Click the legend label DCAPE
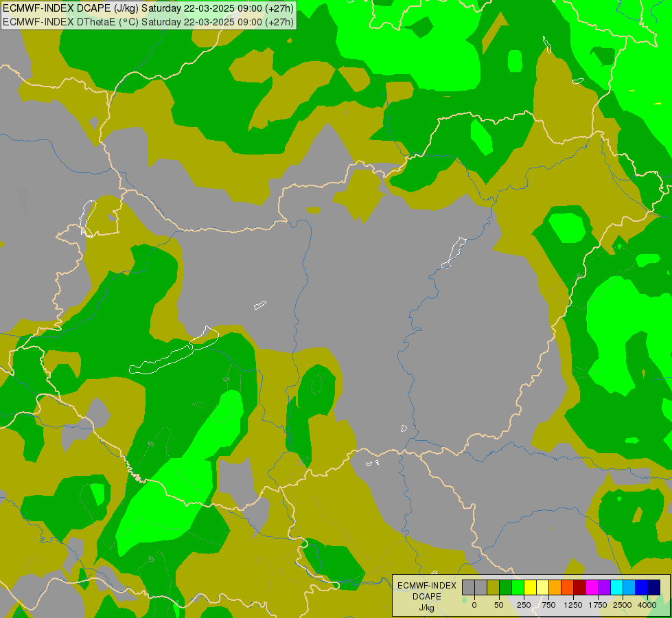This screenshot has height=618, width=672. click(427, 597)
